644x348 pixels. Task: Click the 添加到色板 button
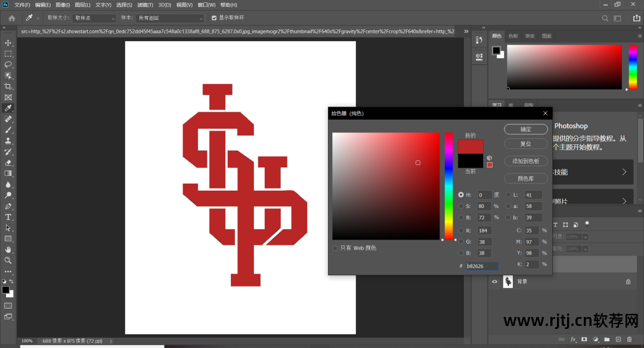coord(526,161)
